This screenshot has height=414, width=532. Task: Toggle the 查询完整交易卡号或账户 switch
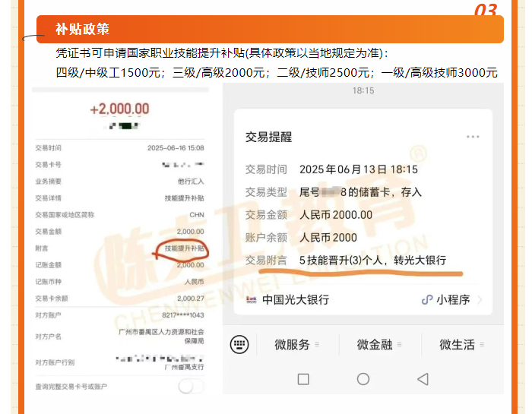tap(191, 387)
